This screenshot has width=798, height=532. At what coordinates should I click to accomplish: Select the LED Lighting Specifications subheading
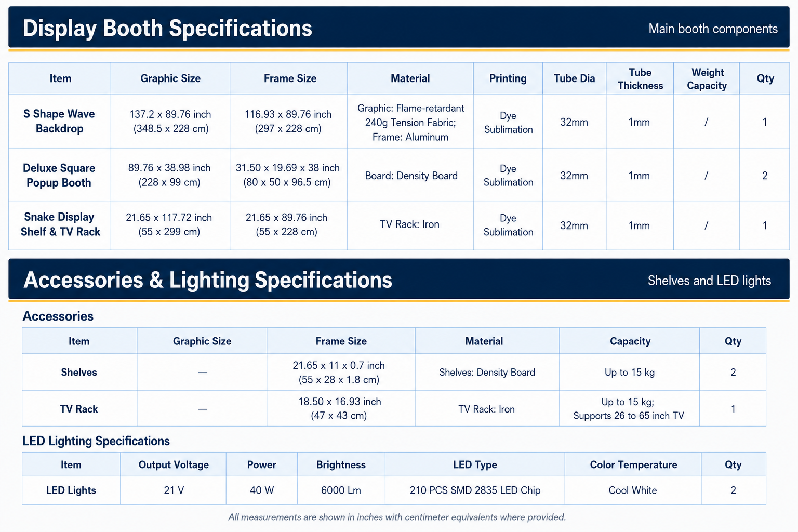pos(96,441)
